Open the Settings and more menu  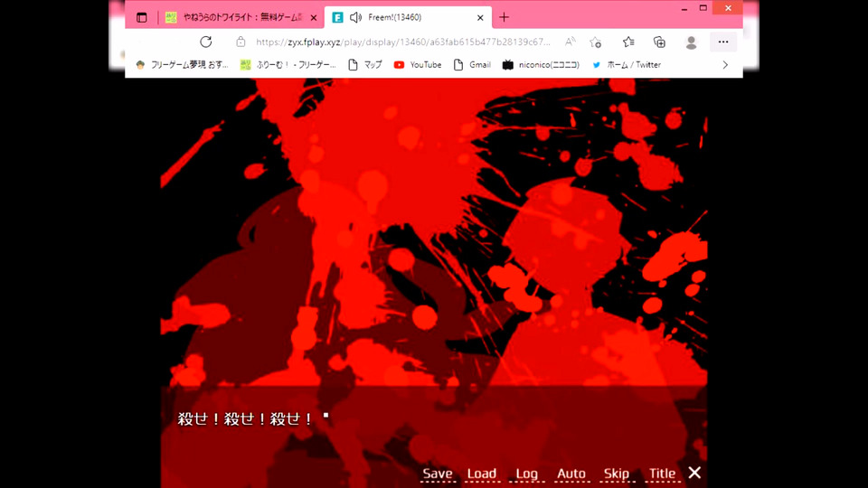click(723, 42)
